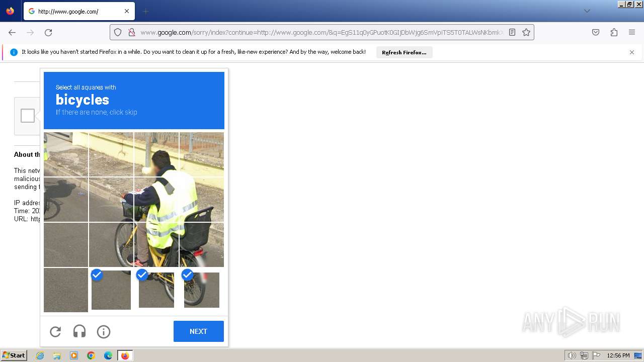The height and width of the screenshot is (362, 644).
Task: Restore down the Firefox window
Action: coord(630,4)
